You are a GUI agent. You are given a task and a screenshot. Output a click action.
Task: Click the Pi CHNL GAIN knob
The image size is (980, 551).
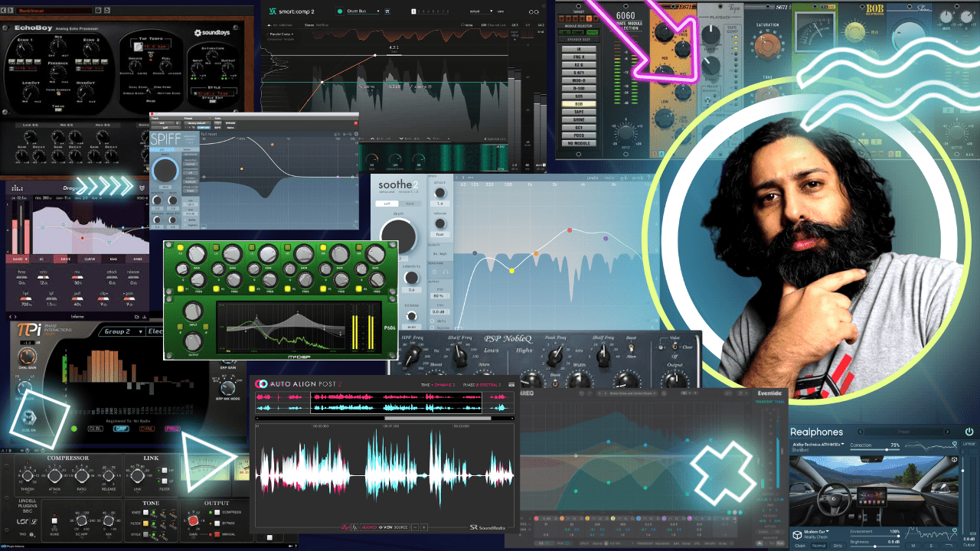(x=28, y=356)
